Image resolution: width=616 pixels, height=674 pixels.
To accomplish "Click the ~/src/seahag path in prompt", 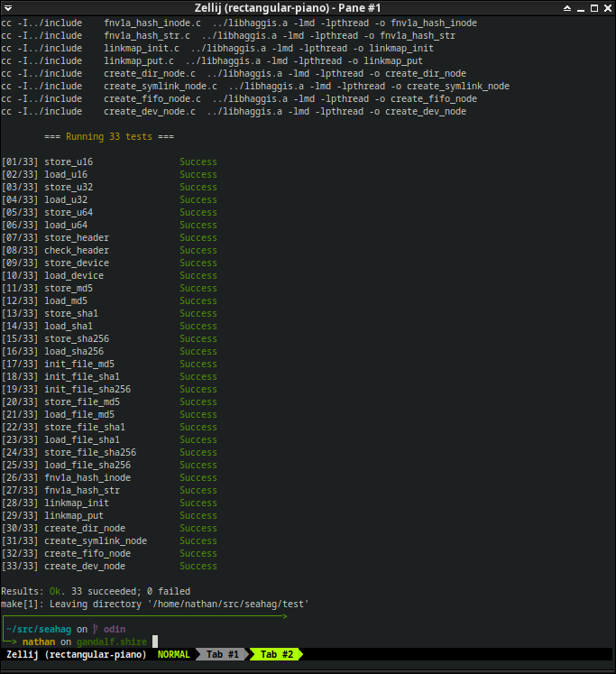I will pyautogui.click(x=38, y=629).
